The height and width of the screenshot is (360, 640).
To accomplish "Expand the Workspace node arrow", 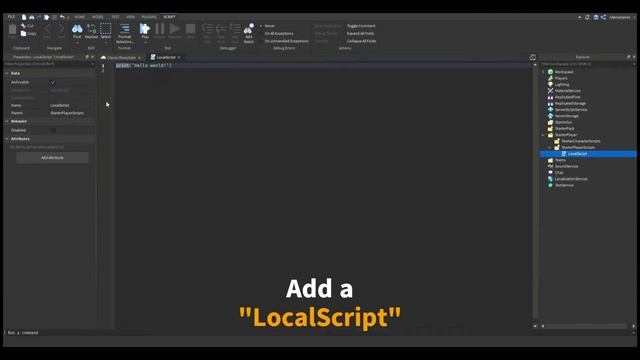I will tap(543, 72).
